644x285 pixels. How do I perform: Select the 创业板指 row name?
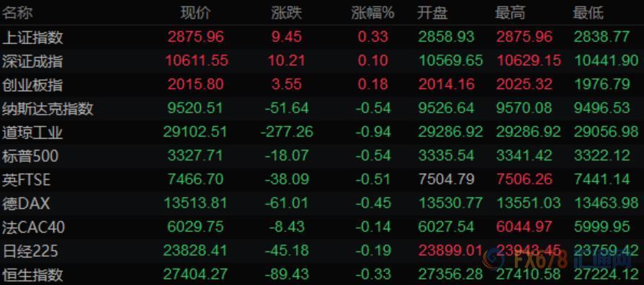tap(33, 85)
